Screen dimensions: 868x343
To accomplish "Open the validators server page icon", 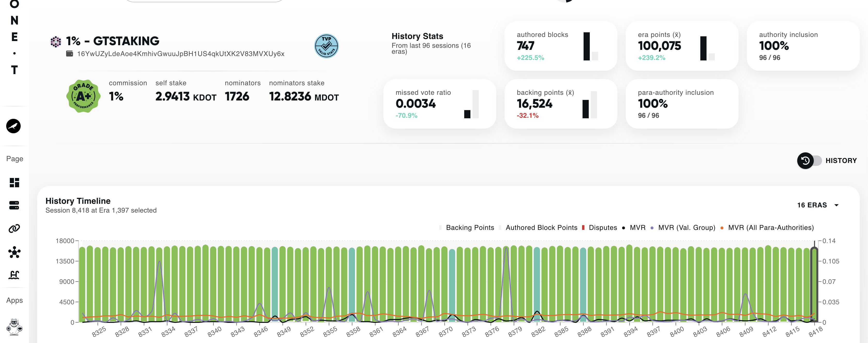I will coord(14,205).
